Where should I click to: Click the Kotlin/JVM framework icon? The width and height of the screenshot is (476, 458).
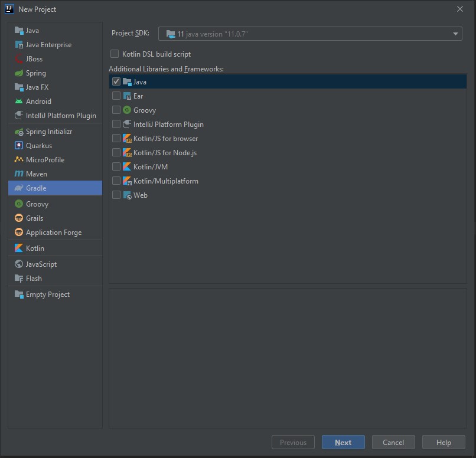127,167
